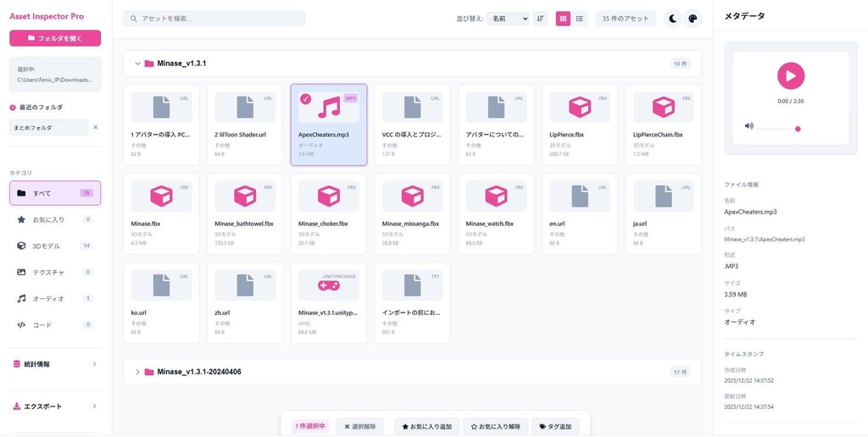Click the 35 件のアセット counter
This screenshot has width=868, height=437.
626,19
